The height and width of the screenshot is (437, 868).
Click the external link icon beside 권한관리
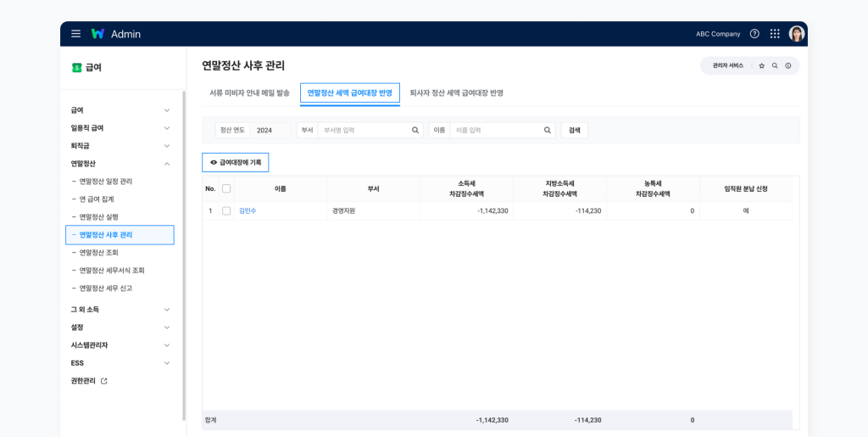click(104, 381)
